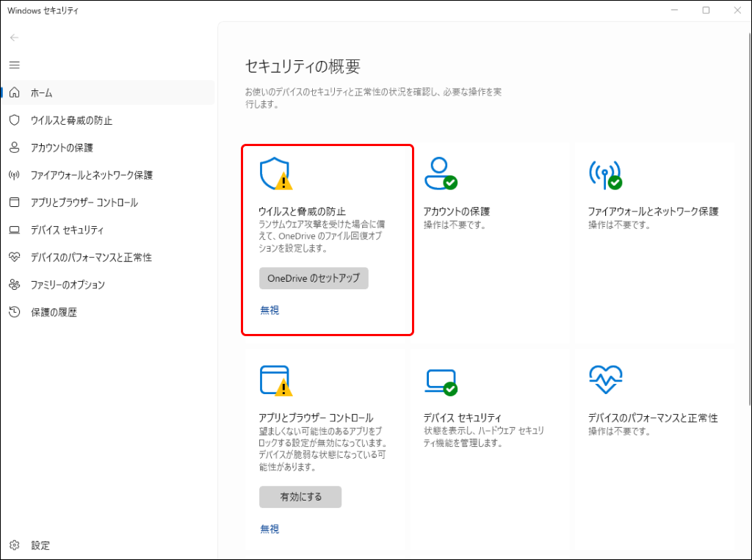Screen dimensions: 752x560
Task: Click the heart performance icon in sidebar
Action: click(15, 257)
